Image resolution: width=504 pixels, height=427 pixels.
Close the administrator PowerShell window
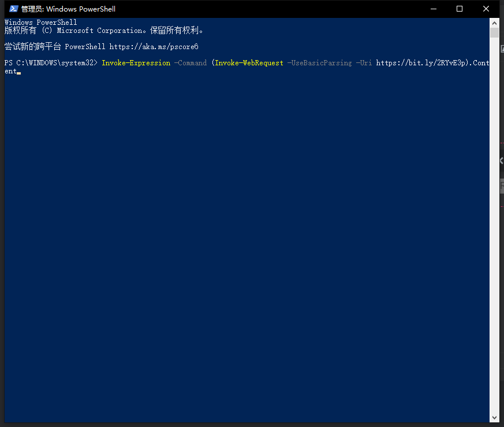tap(486, 9)
